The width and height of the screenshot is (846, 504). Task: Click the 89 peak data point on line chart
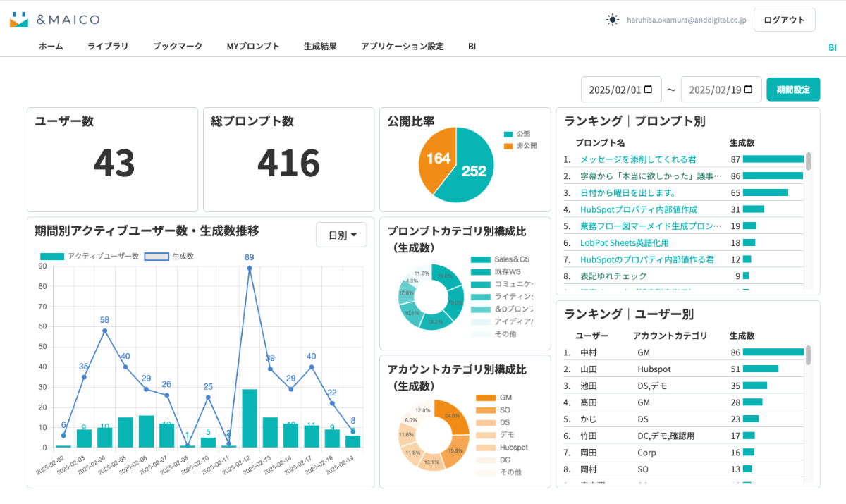pyautogui.click(x=249, y=268)
